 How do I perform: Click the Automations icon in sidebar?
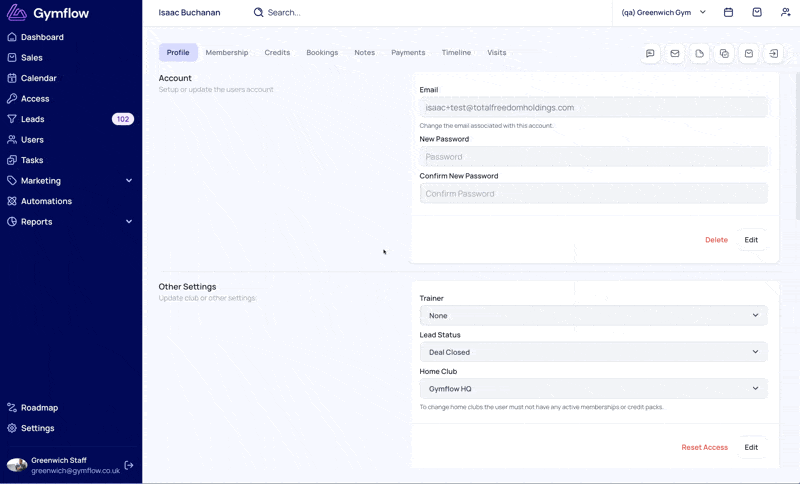click(12, 201)
